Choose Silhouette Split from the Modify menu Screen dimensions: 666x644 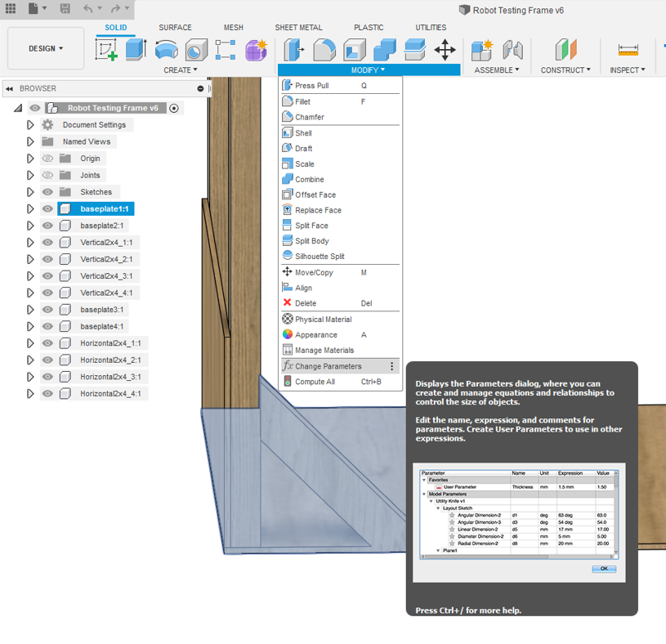point(340,256)
